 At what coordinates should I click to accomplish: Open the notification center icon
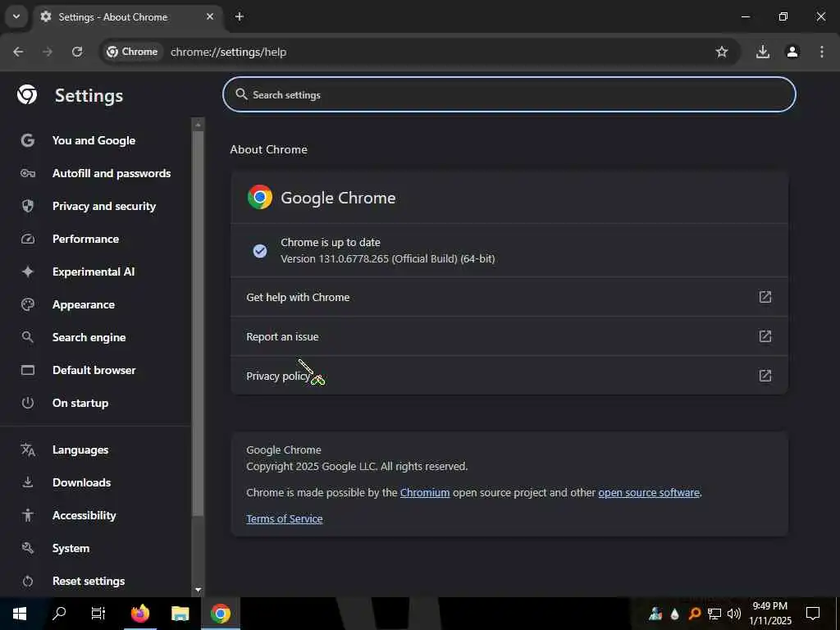tap(813, 614)
